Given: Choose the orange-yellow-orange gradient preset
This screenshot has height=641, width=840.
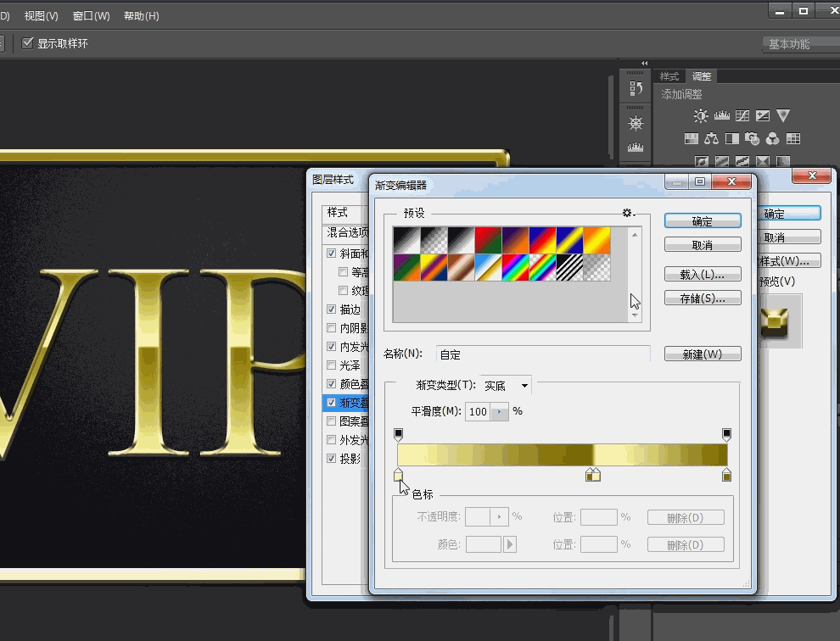Looking at the screenshot, I should [x=596, y=241].
